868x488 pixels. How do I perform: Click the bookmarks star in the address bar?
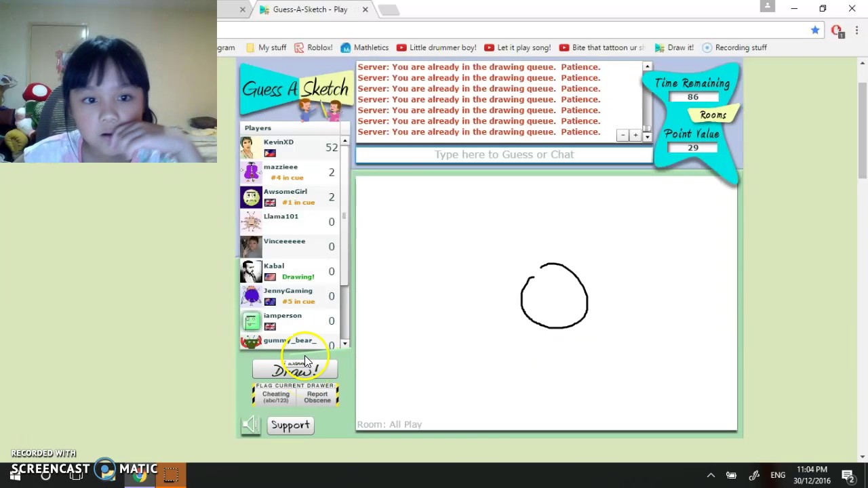[815, 30]
